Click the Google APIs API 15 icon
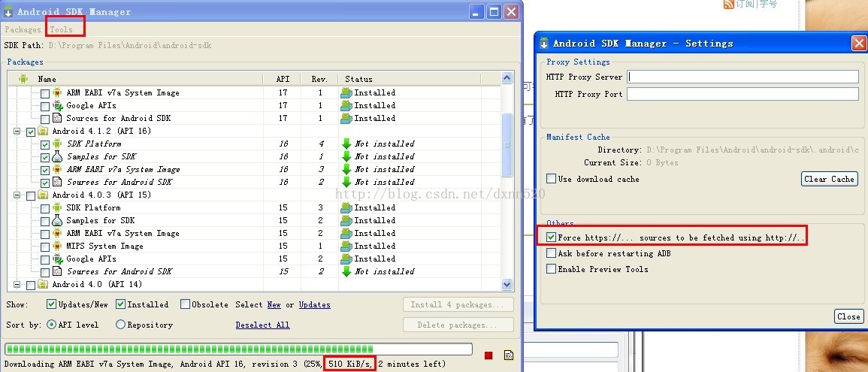 tap(57, 259)
